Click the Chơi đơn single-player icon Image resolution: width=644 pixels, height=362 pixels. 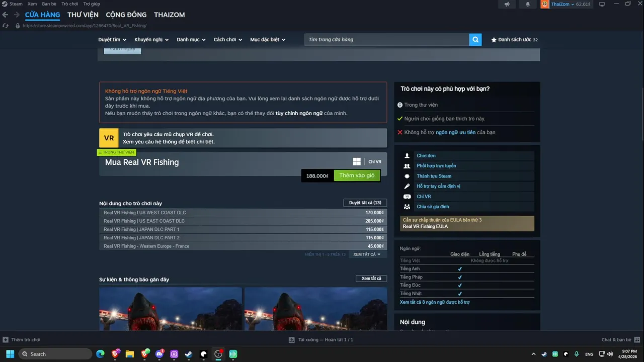coord(407,156)
